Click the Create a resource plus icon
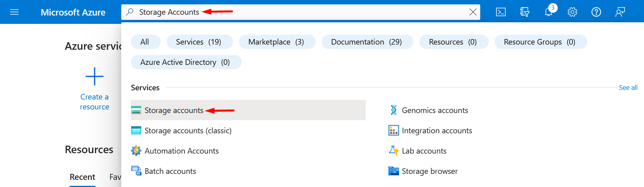The height and width of the screenshot is (187, 644). pyautogui.click(x=95, y=76)
